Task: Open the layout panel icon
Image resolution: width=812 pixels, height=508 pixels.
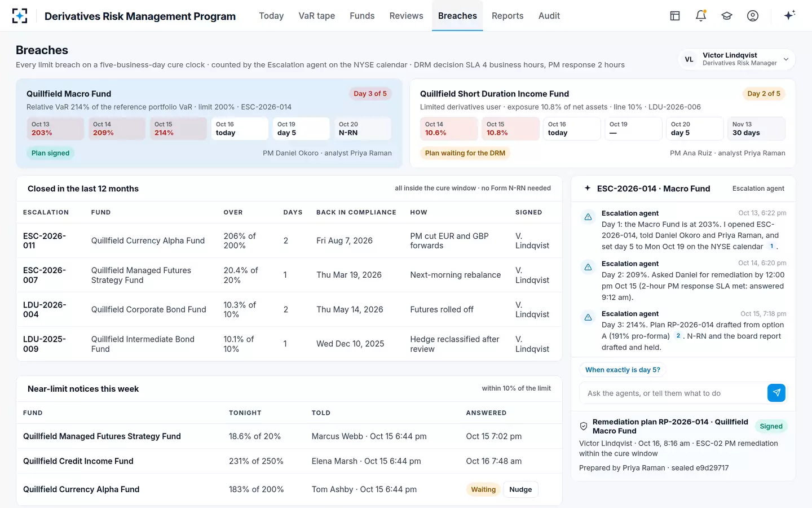Action: click(x=675, y=16)
